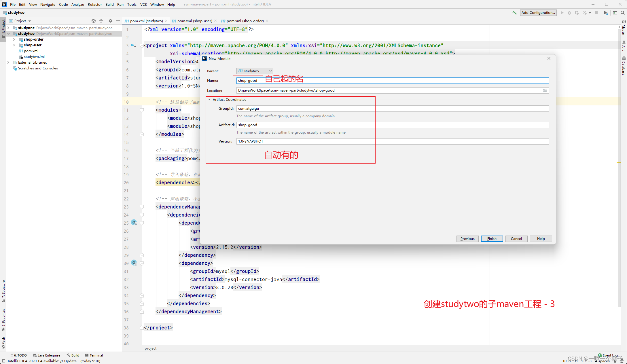Open the Java Enterprise tool window
Image resolution: width=627 pixels, height=364 pixels.
47,355
